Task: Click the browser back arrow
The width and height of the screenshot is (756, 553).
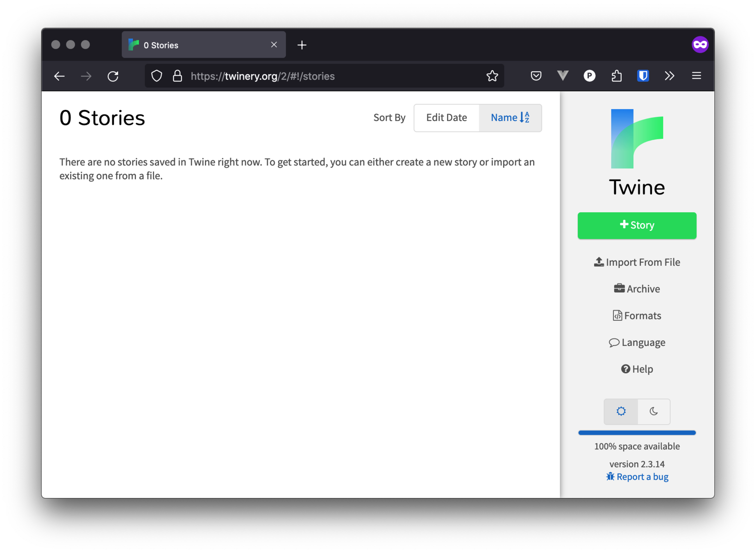Action: 59,76
